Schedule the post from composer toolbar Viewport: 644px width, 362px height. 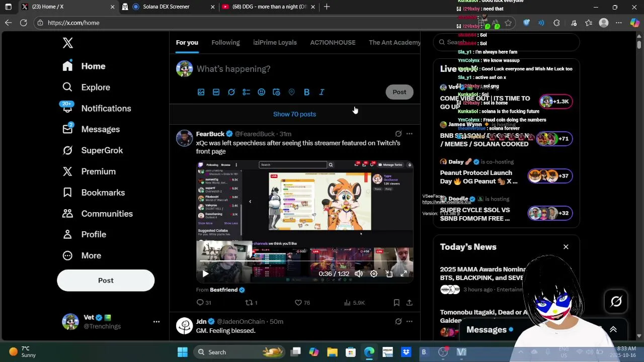click(x=276, y=92)
